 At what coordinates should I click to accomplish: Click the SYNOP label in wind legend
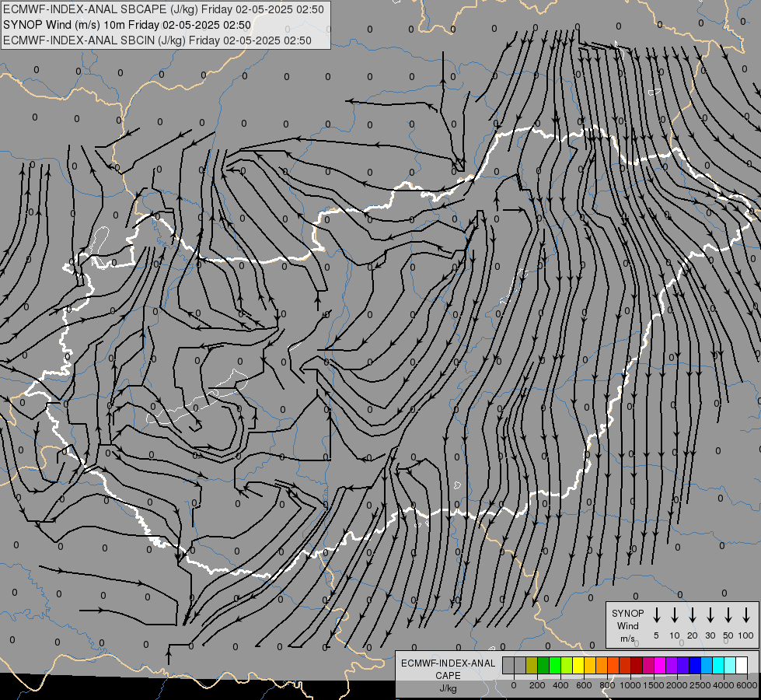627,613
